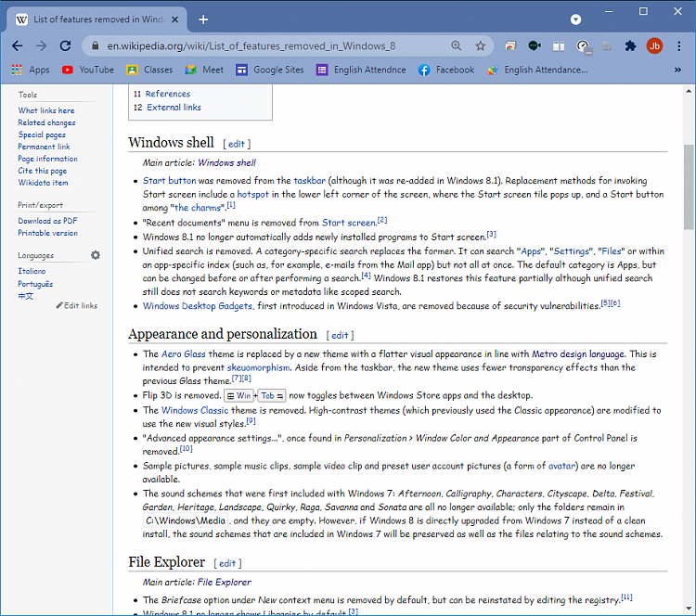Switch to 中文 language

25,296
